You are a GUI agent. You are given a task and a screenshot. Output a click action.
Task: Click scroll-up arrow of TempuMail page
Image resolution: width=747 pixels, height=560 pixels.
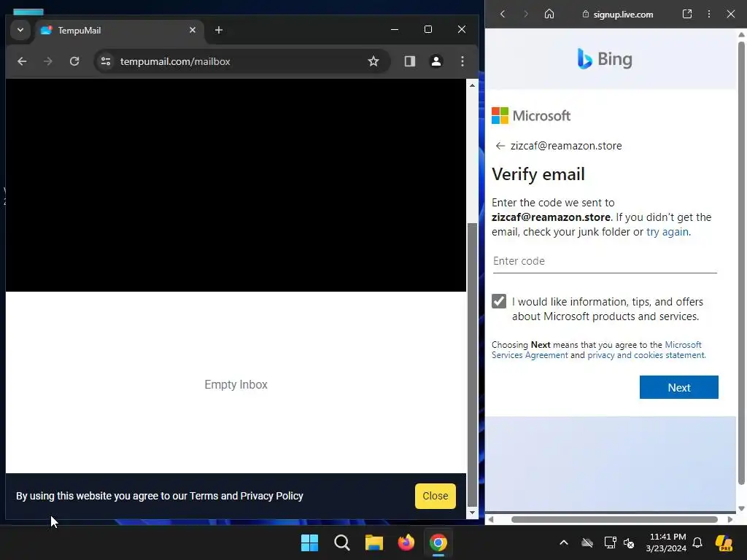coord(472,86)
